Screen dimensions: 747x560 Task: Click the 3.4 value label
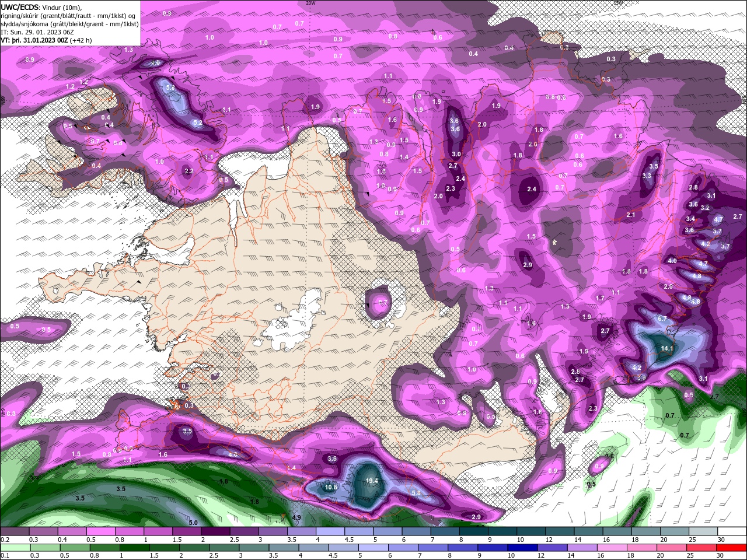(x=690, y=219)
